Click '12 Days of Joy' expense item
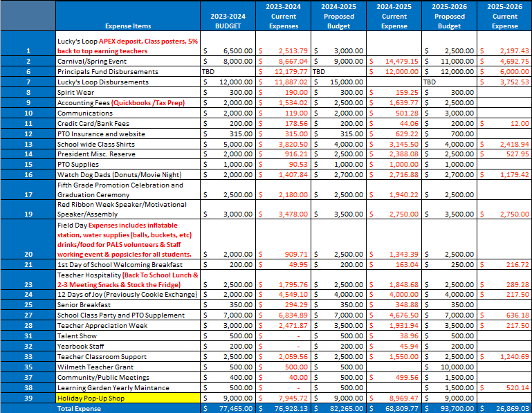The height and width of the screenshot is (413, 532). [x=128, y=294]
